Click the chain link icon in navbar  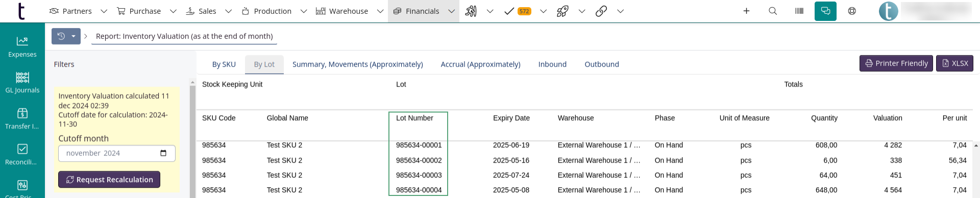[601, 11]
